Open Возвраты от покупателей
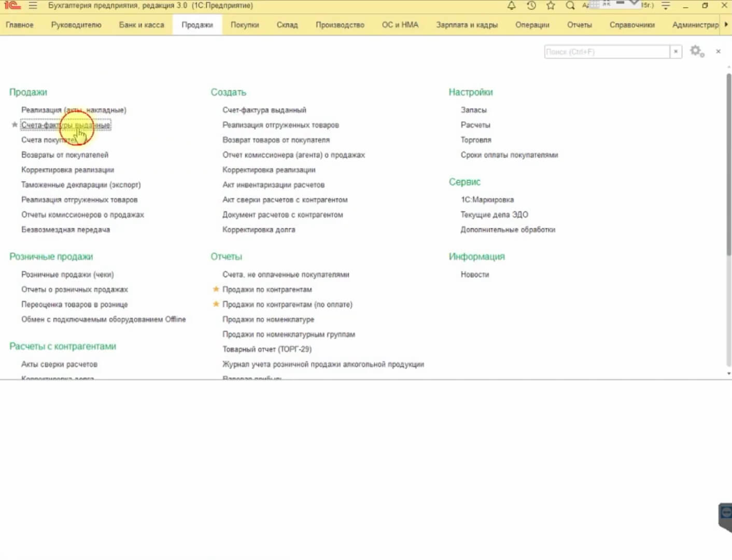The width and height of the screenshot is (732, 560). tap(65, 155)
